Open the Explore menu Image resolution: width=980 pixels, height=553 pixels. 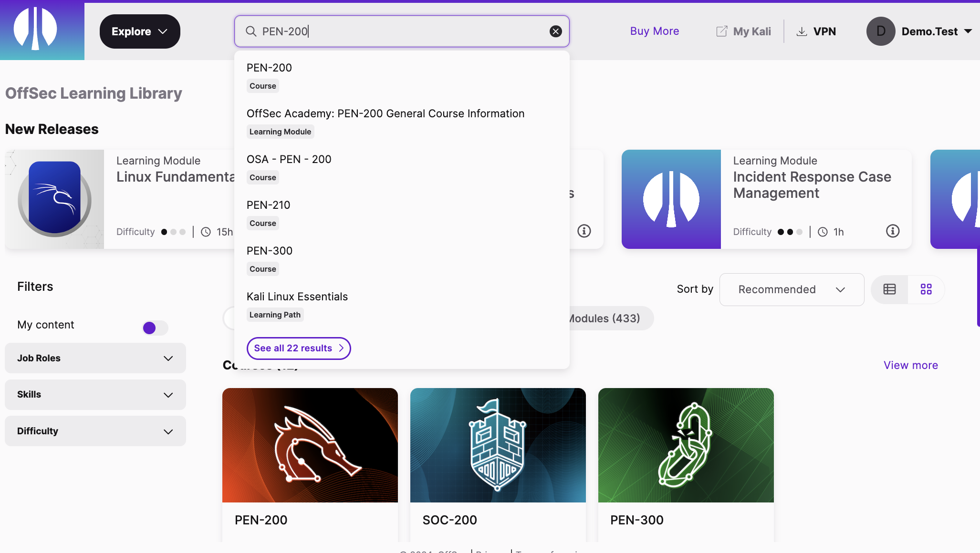coord(140,31)
